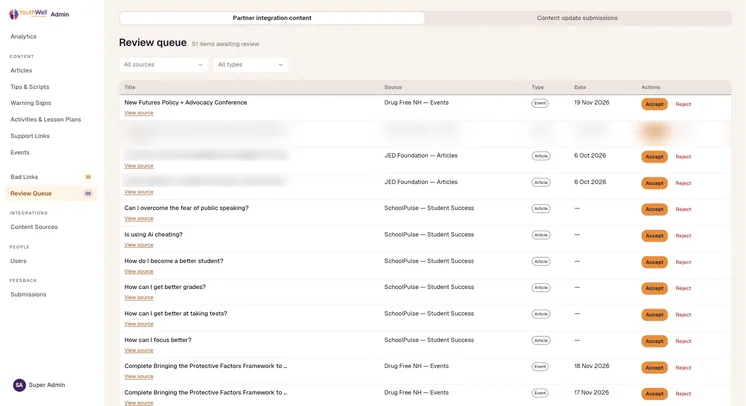Click the Title column header

coord(130,88)
